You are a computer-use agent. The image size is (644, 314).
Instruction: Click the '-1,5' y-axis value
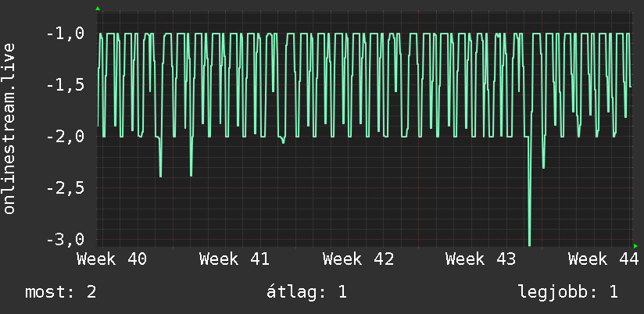pos(66,85)
